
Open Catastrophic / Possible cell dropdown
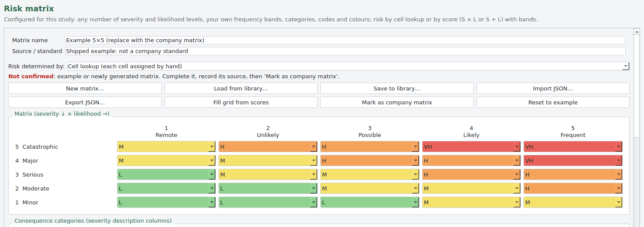[x=369, y=147]
